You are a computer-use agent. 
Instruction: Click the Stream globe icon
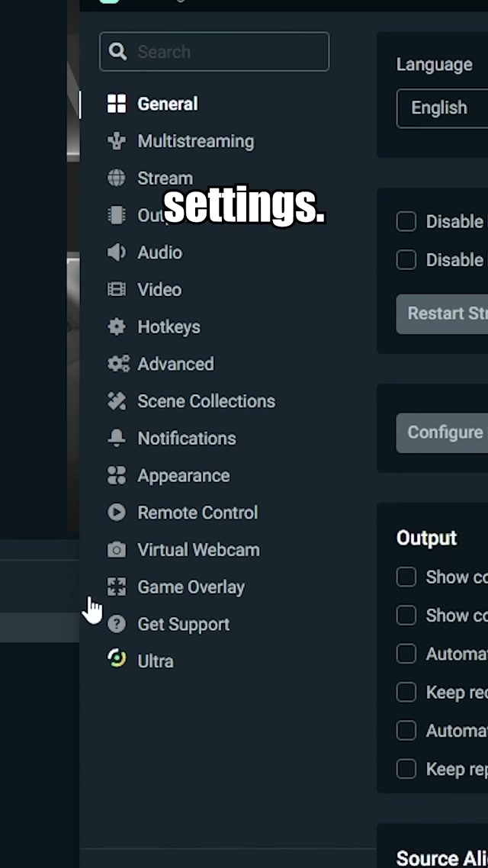click(x=117, y=178)
